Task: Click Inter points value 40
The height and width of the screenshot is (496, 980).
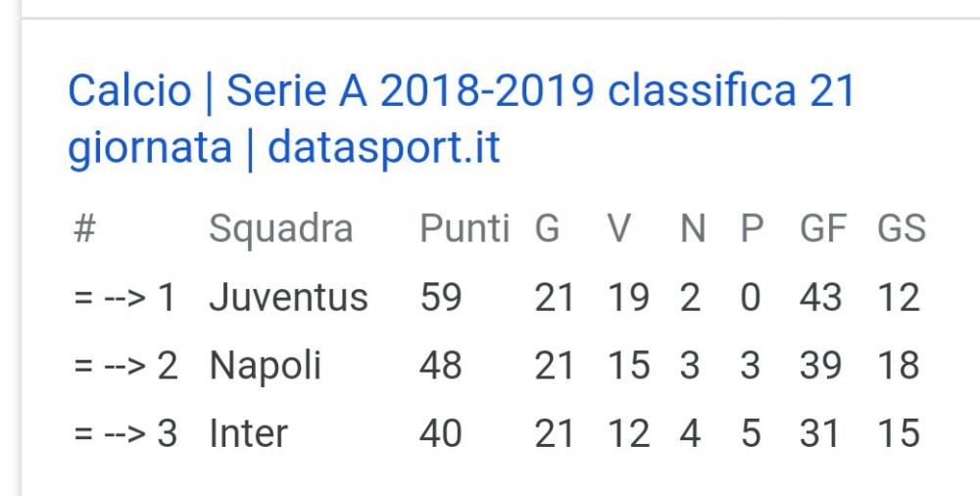Action: (x=441, y=433)
